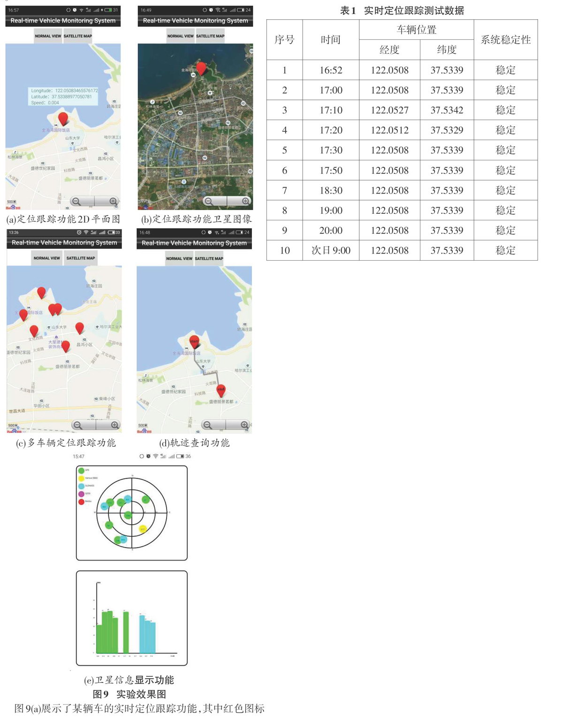Screen dimensions: 563x728
Task: Click the yellow Various SBAS legend dot
Action: pyautogui.click(x=81, y=478)
